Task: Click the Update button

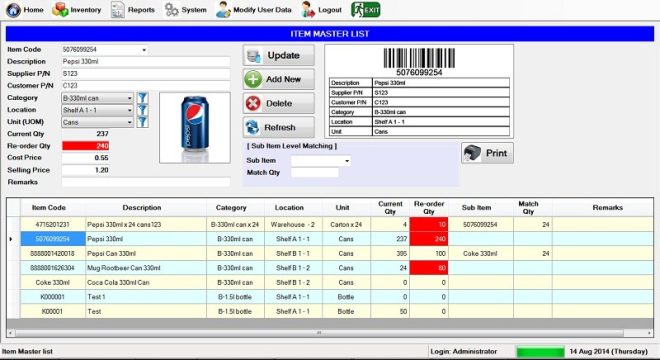Action: click(x=279, y=56)
